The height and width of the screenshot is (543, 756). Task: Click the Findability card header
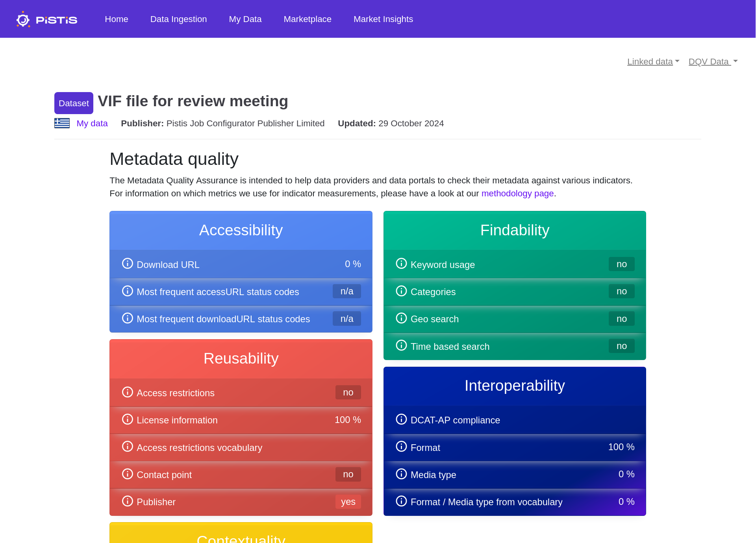click(515, 231)
